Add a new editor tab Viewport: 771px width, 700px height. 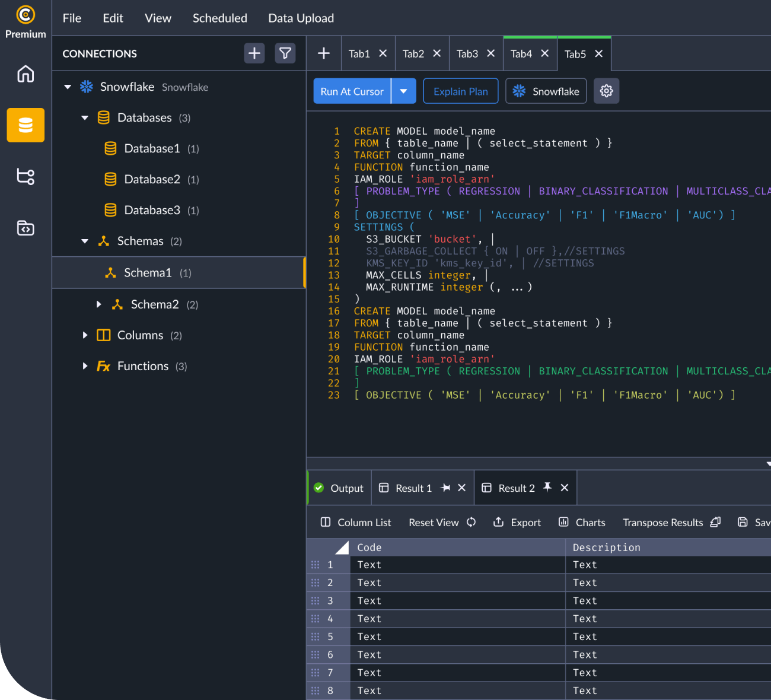pos(324,53)
